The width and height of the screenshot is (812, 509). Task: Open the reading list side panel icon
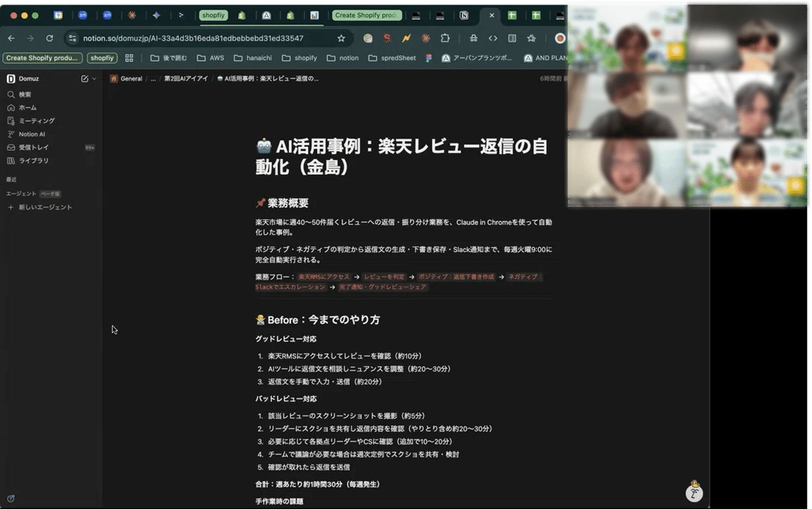[x=512, y=38]
